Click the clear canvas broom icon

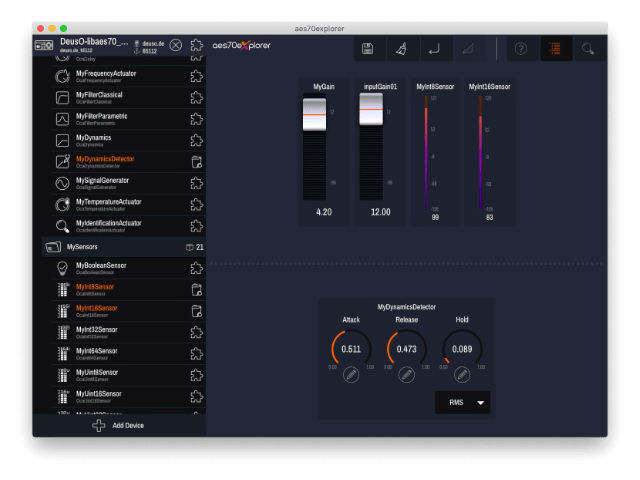[x=400, y=48]
